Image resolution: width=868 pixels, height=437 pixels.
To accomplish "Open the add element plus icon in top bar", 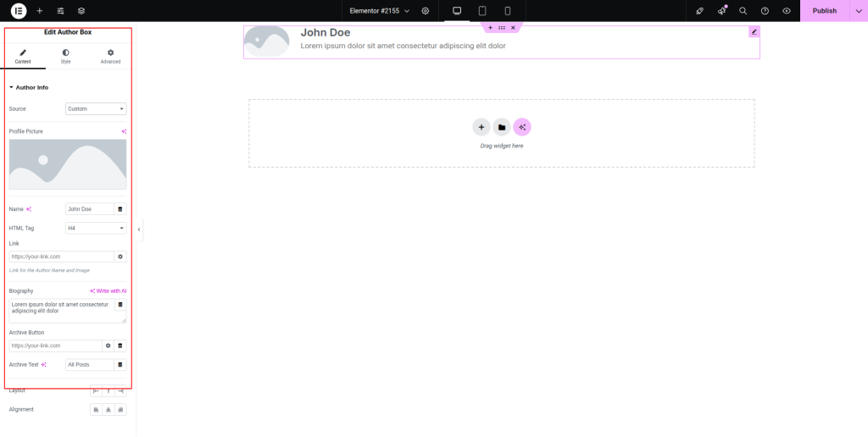I will (39, 10).
